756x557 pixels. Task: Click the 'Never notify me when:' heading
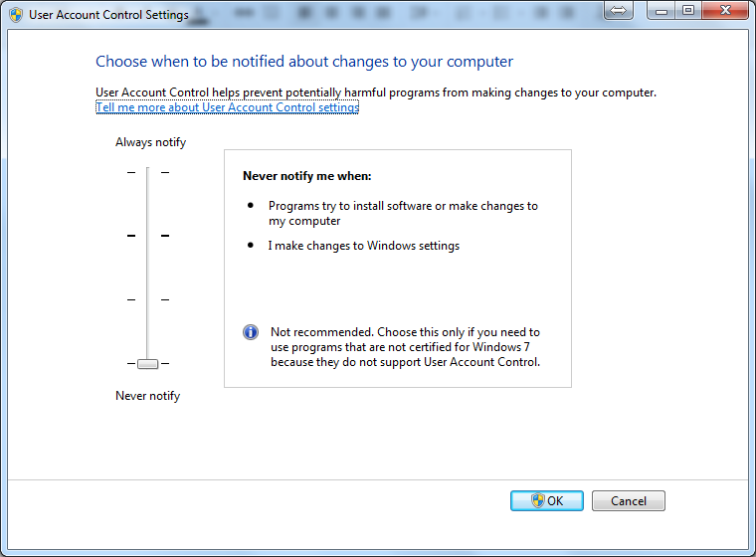coord(307,176)
